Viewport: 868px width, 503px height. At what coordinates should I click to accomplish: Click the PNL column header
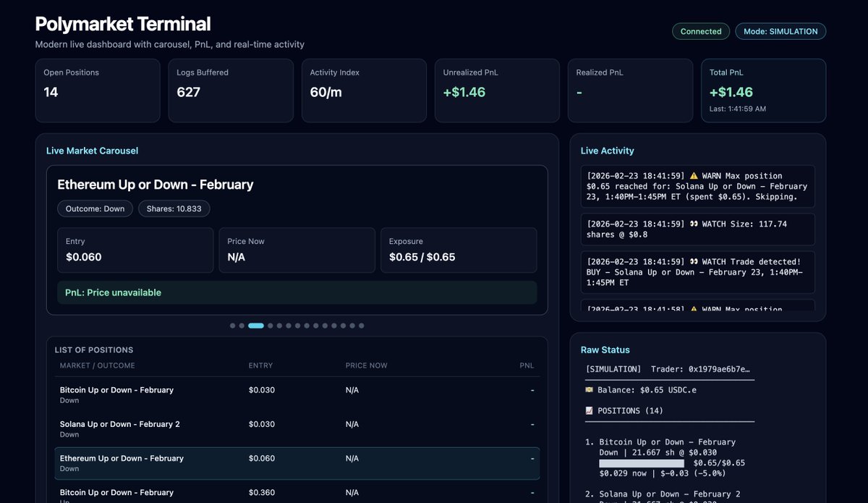pyautogui.click(x=527, y=365)
